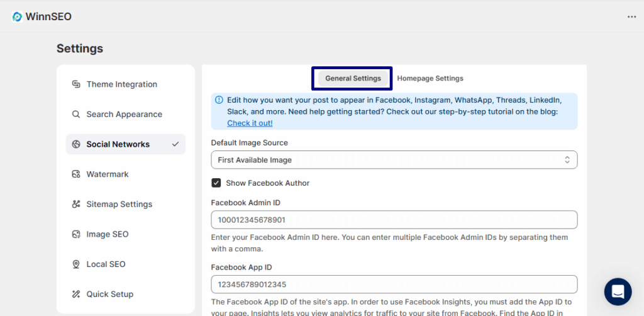Click the Facebook App ID label
The width and height of the screenshot is (644, 316).
pos(241,267)
